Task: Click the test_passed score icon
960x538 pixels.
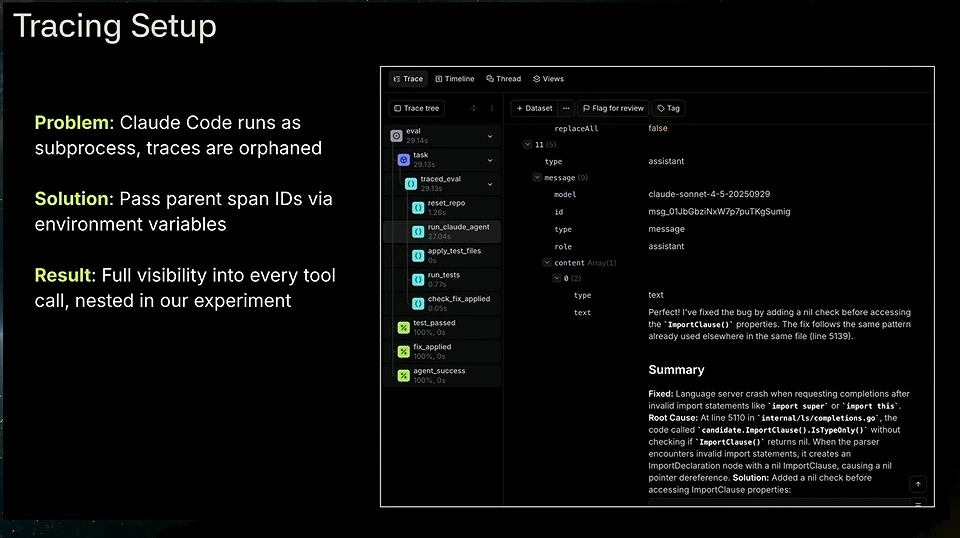Action: tap(403, 327)
